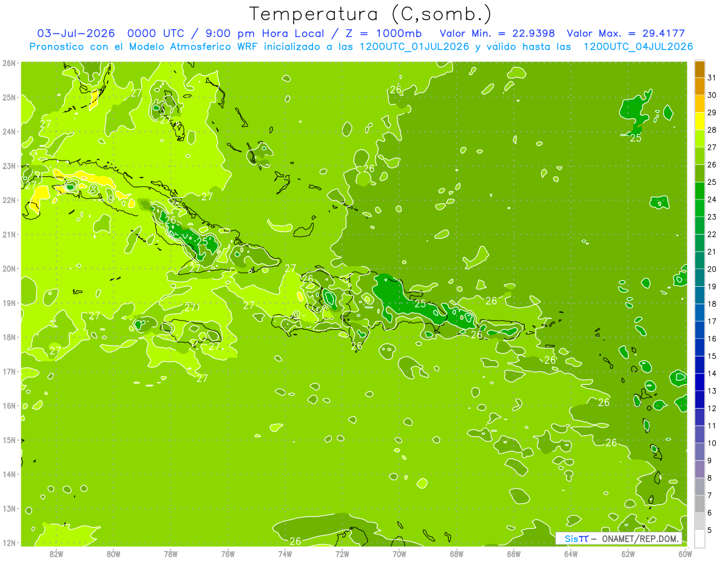Click the green legend swatch between 24 and 25
This screenshot has width=728, height=562.
[699, 190]
